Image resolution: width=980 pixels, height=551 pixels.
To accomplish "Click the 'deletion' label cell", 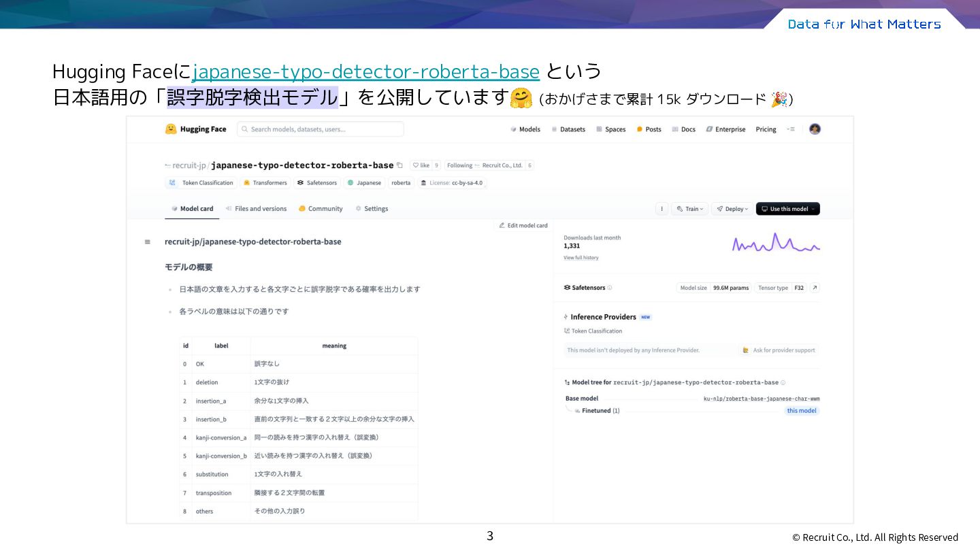I will (221, 382).
